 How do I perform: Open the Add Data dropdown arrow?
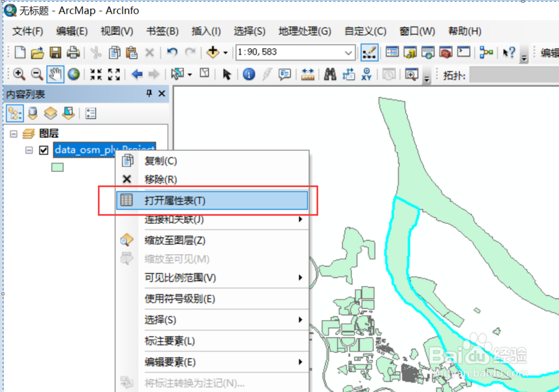pyautogui.click(x=226, y=53)
